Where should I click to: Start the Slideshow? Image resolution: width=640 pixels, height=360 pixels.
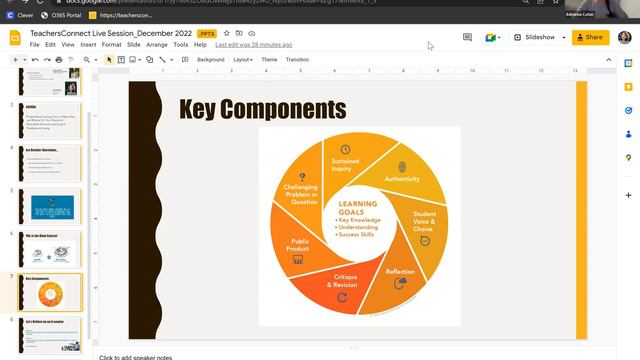click(x=535, y=37)
